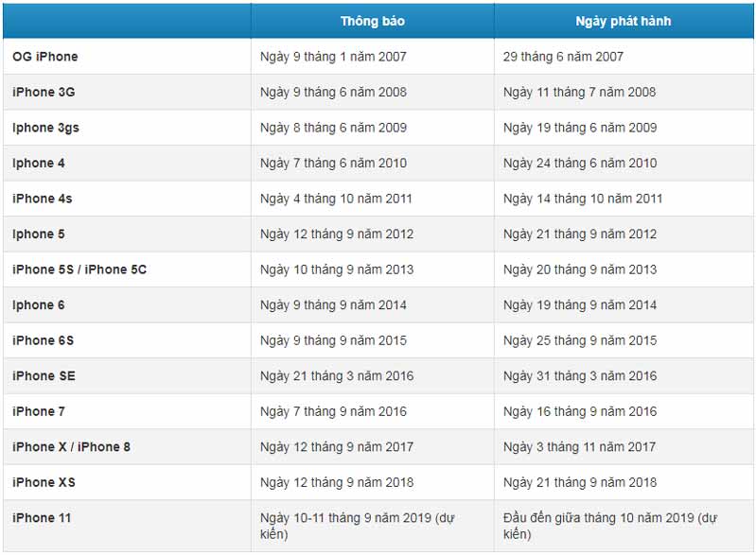Select release date "Ngày 31 tháng 3 năm 2016"
The width and height of the screenshot is (756, 555).
point(579,375)
